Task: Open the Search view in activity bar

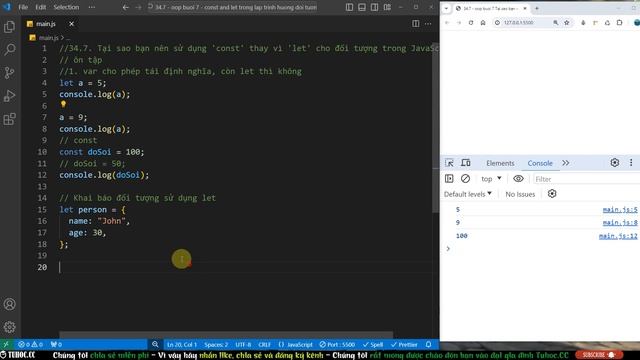Action: (x=9, y=50)
